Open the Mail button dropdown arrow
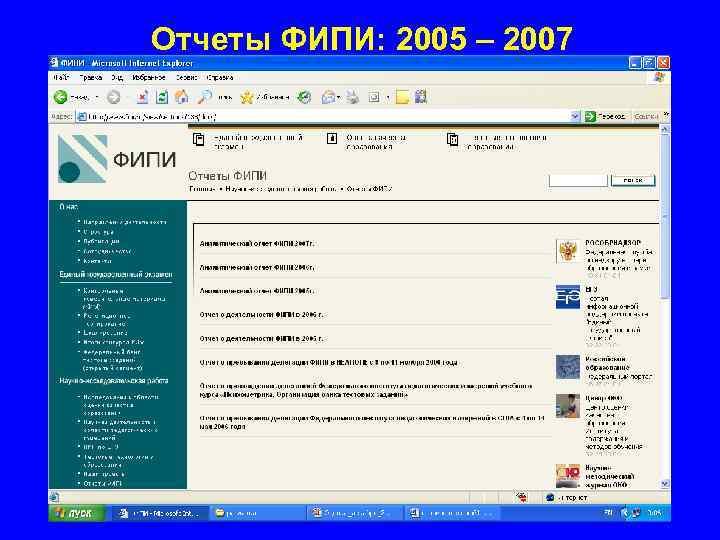This screenshot has width=720, height=540. pyautogui.click(x=338, y=97)
